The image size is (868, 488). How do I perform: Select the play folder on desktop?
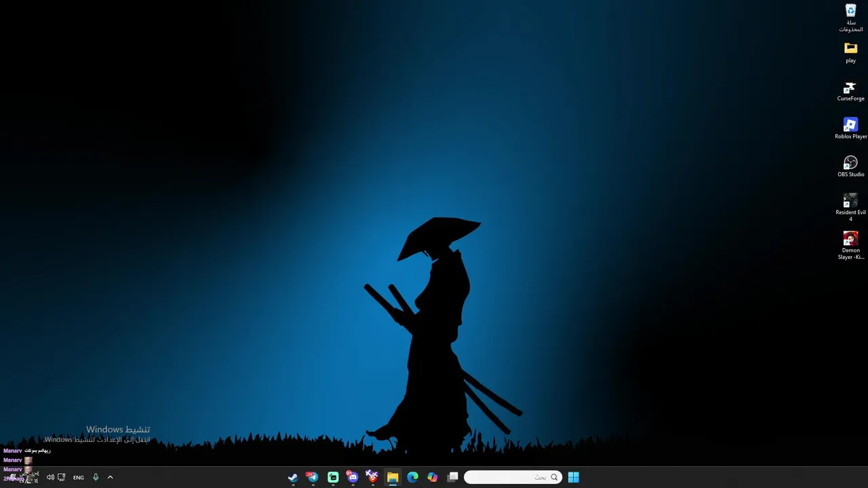coord(850,53)
